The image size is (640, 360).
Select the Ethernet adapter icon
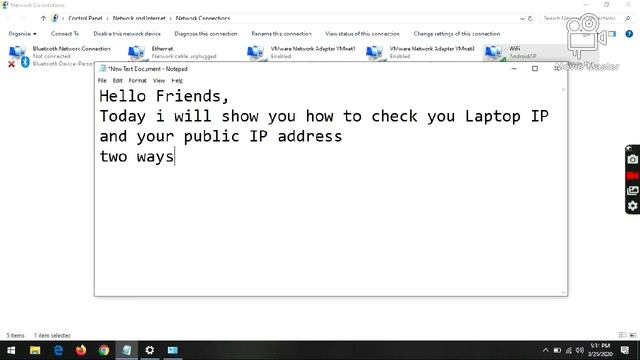[x=136, y=53]
